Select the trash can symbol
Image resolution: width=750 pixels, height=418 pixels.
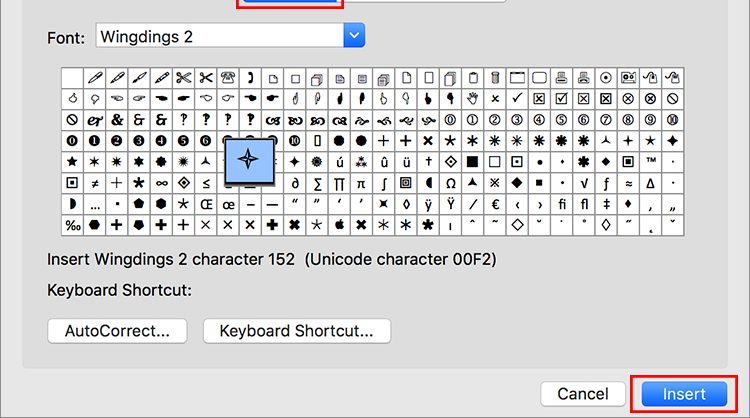coord(495,77)
